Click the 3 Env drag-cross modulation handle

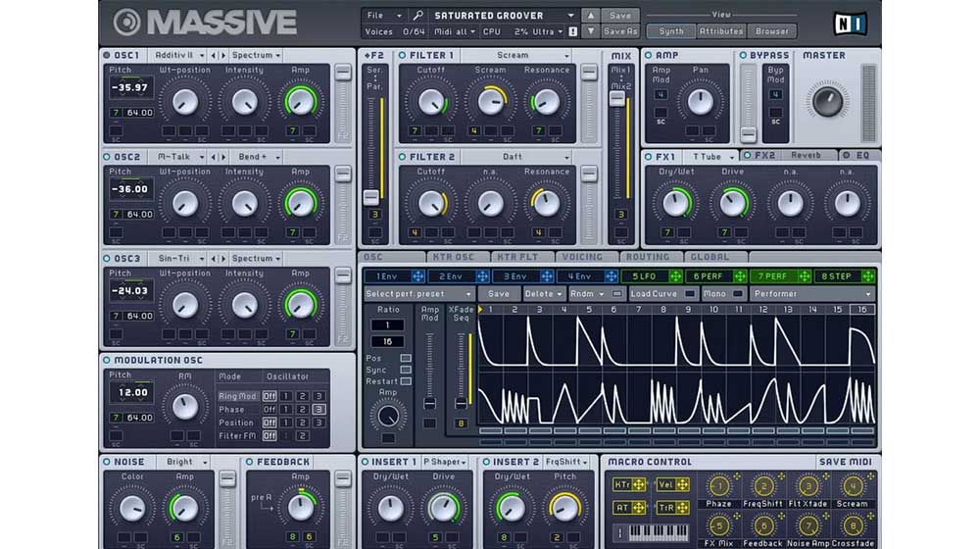click(x=546, y=275)
